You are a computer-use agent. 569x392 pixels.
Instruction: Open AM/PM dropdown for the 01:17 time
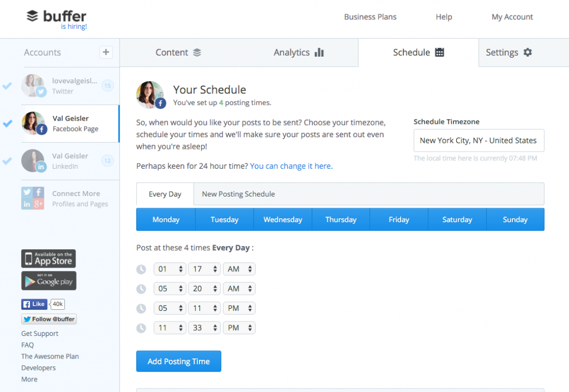point(239,269)
